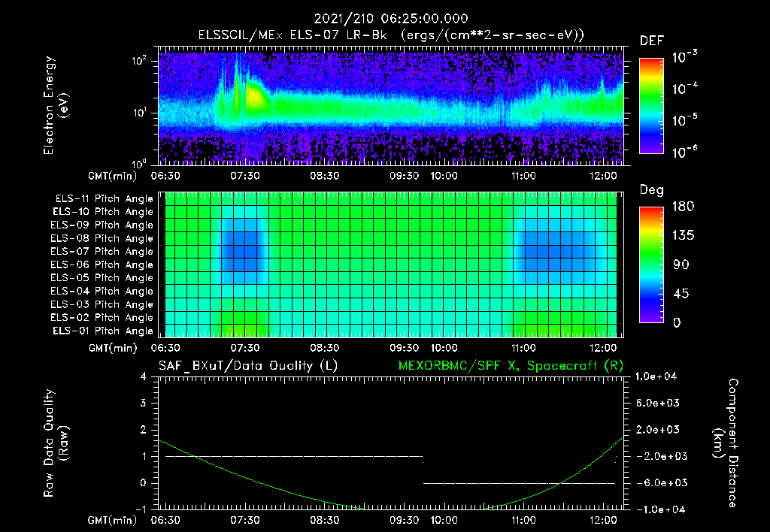Image resolution: width=770 pixels, height=532 pixels.
Task: Select the ELS-01 Pitch Angle row label
Action: pyautogui.click(x=103, y=331)
